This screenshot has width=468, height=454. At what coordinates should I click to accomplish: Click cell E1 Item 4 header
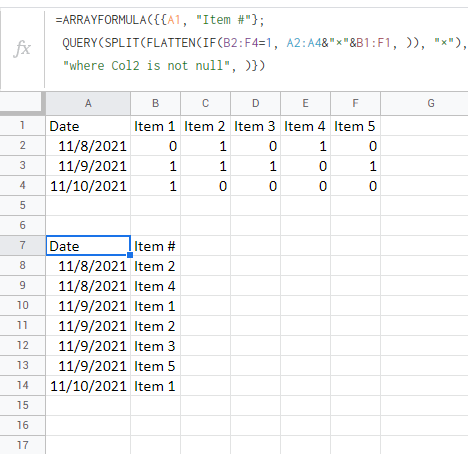tap(305, 126)
